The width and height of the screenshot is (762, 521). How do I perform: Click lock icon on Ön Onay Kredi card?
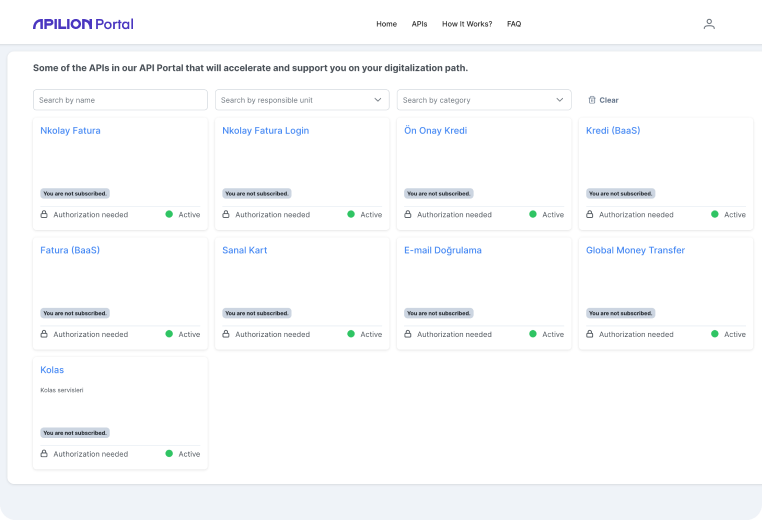408,214
